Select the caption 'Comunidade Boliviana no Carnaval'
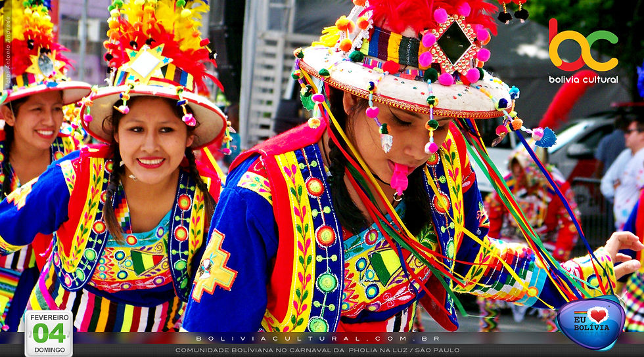Viewport: 644px width, 357px height. point(253,350)
